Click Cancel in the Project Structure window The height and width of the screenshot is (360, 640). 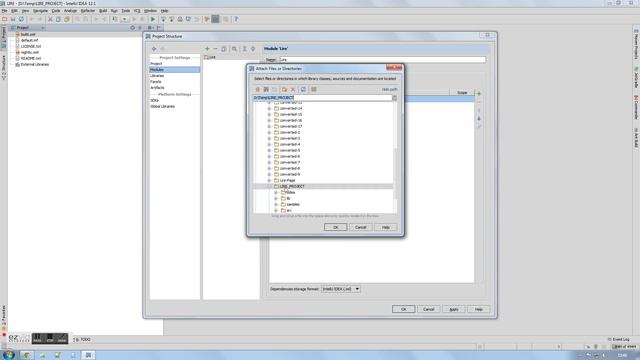[428, 309]
